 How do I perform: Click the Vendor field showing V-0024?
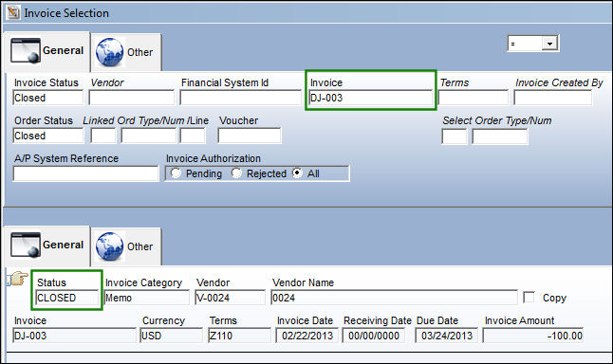(230, 298)
